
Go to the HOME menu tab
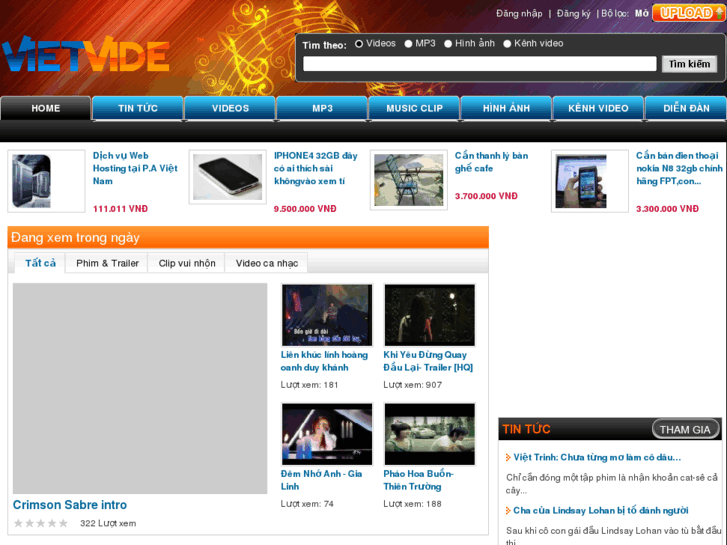pyautogui.click(x=45, y=109)
